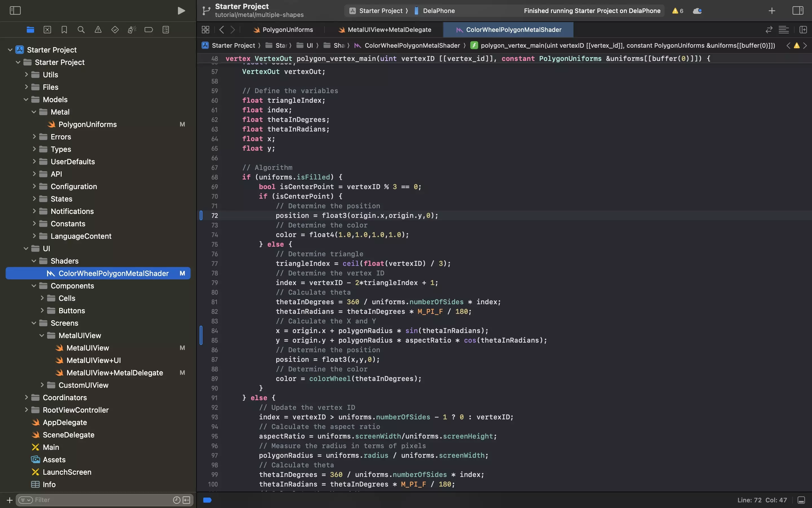Open the Bookmark navigator
Viewport: 812px width, 508px height.
[x=64, y=30]
